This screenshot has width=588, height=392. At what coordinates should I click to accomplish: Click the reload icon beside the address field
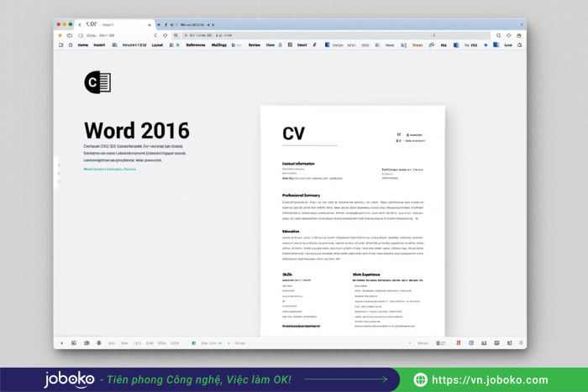coord(165,35)
